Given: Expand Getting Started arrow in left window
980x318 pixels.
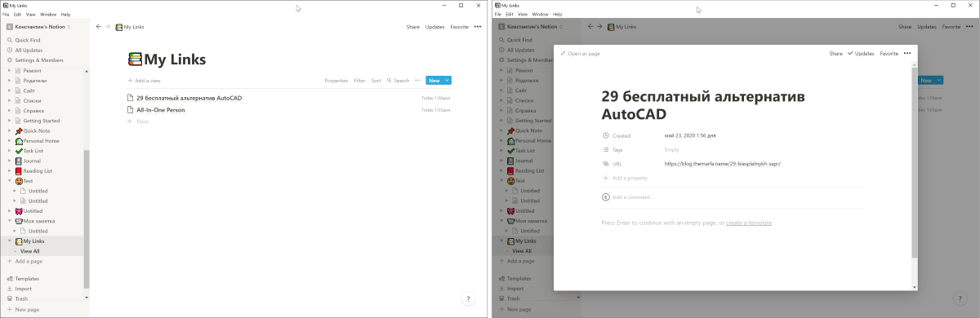Looking at the screenshot, I should (x=10, y=121).
